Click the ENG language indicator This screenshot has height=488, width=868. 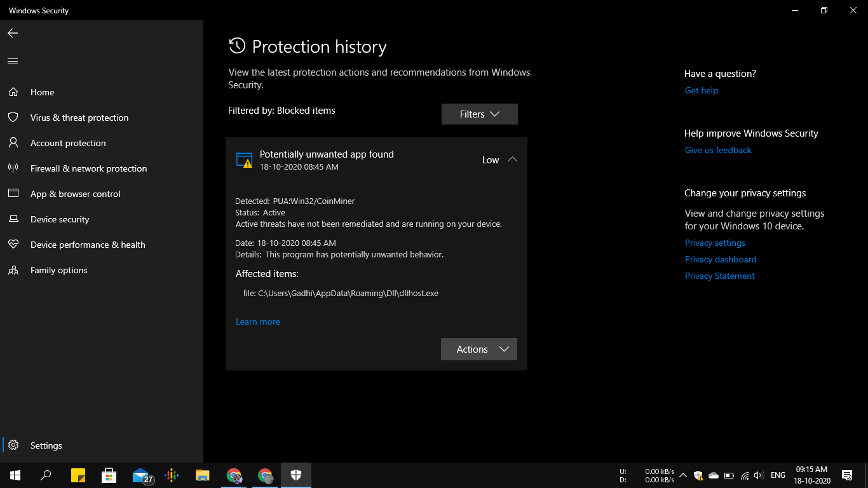[778, 475]
